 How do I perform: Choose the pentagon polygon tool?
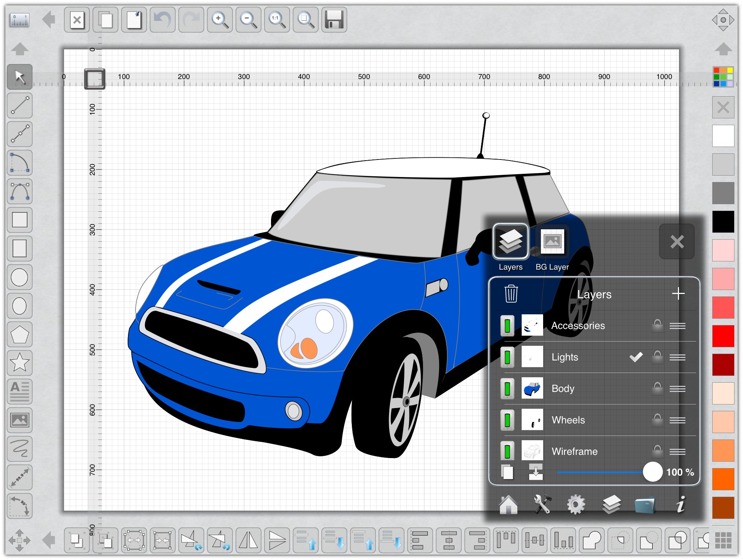(20, 334)
